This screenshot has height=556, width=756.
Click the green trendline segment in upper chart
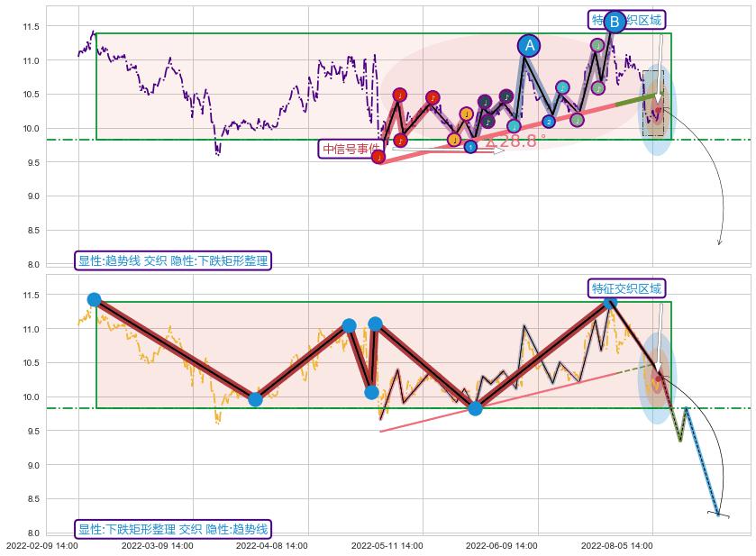pos(634,99)
